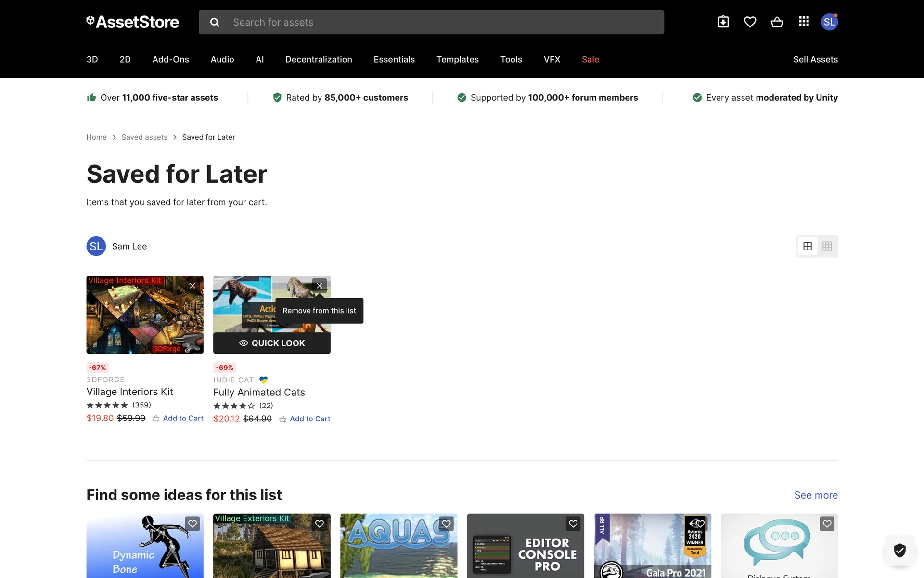
Task: Open the Templates category menu
Action: pyautogui.click(x=457, y=59)
